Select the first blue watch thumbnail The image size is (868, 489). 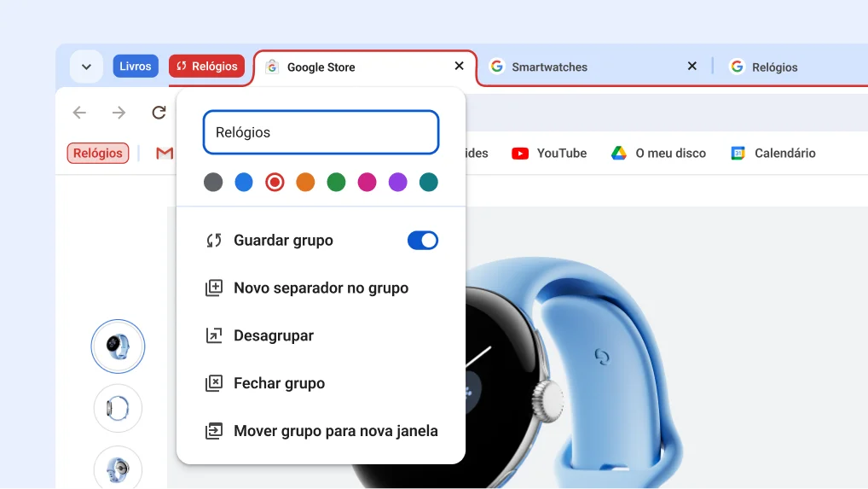point(118,346)
